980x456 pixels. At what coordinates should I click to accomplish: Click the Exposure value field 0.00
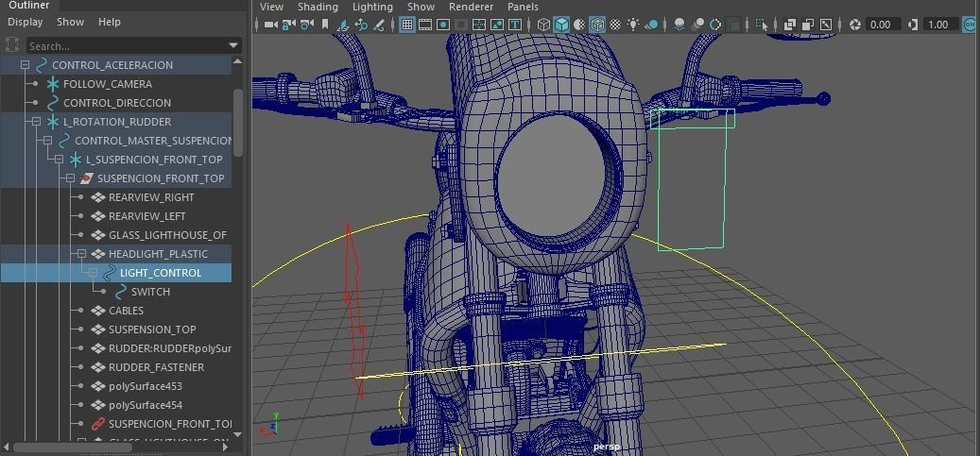tap(883, 25)
